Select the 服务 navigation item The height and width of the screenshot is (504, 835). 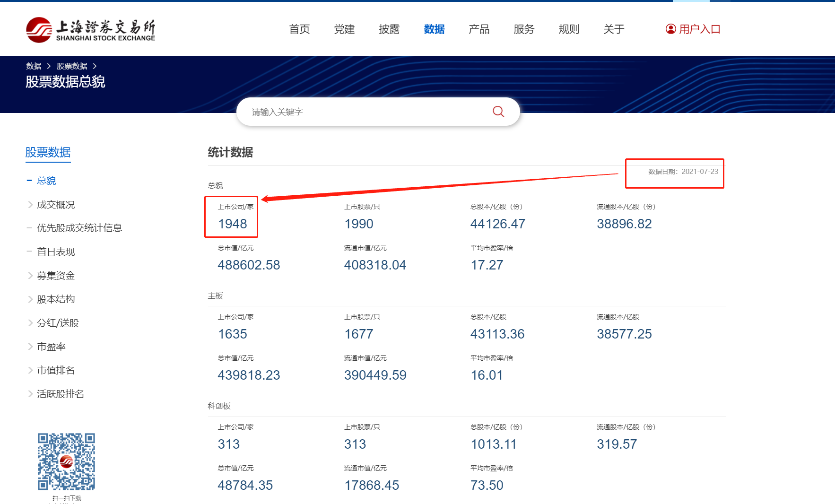pyautogui.click(x=523, y=29)
